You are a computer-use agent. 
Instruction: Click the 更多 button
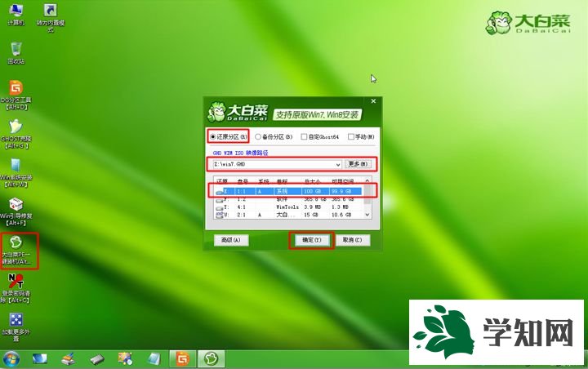point(358,164)
